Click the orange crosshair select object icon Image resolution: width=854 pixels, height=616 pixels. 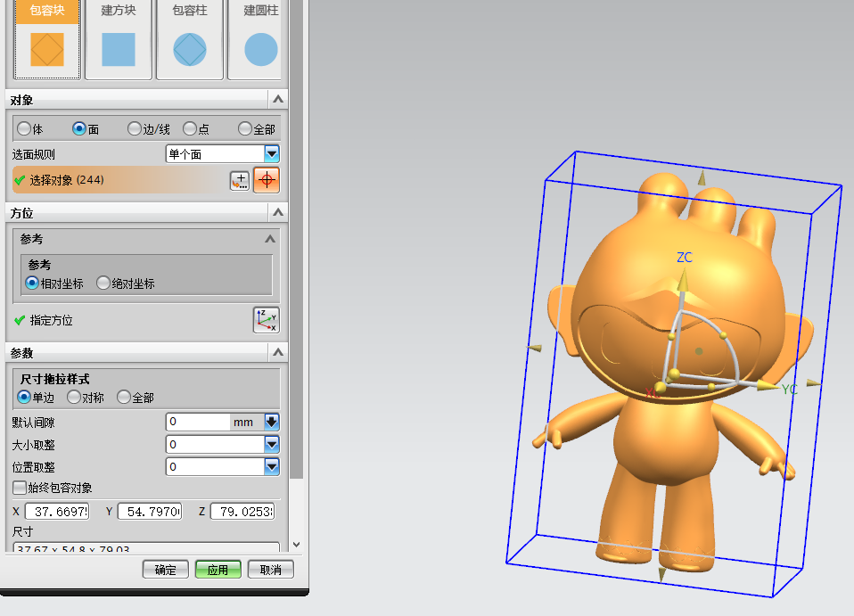pos(267,180)
